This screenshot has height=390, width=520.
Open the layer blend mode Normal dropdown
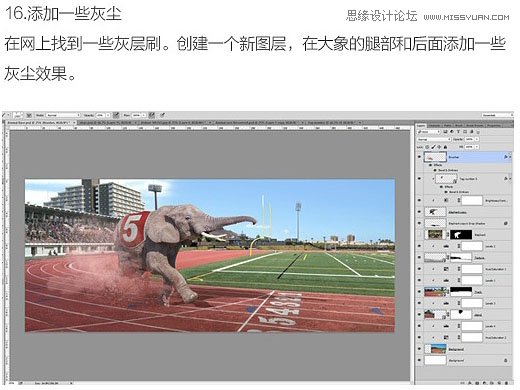coord(434,139)
